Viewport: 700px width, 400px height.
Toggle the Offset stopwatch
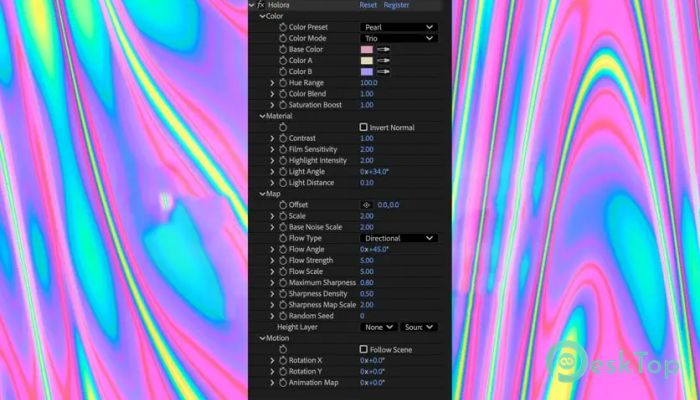coord(283,205)
